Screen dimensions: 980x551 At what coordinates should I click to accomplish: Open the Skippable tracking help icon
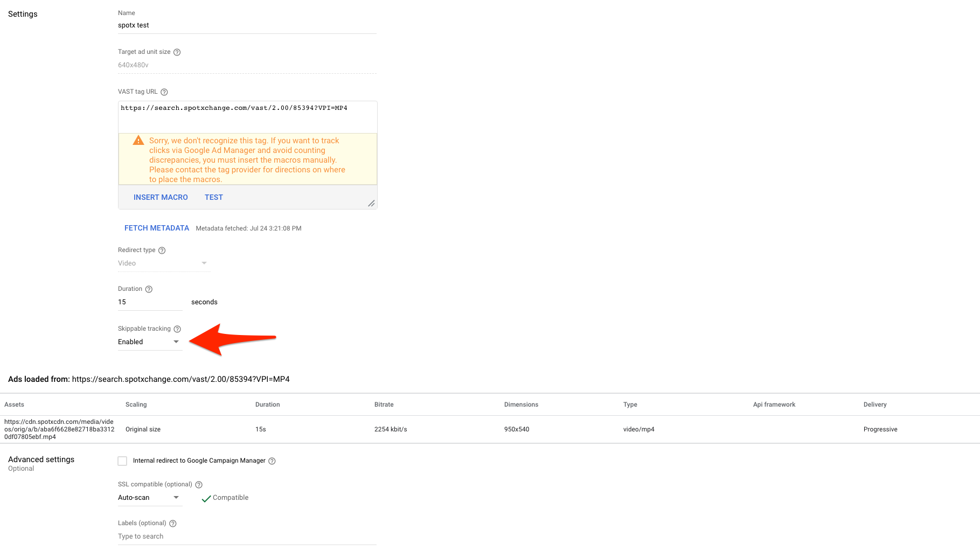pos(178,329)
